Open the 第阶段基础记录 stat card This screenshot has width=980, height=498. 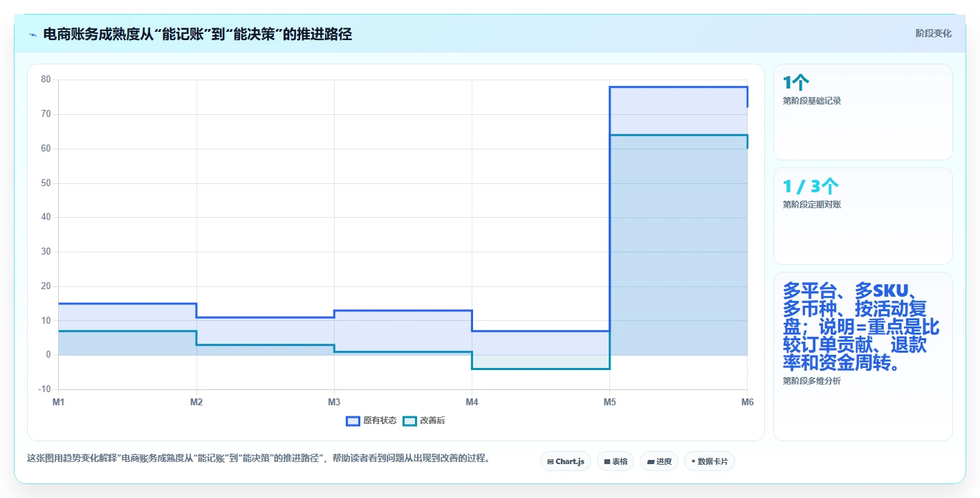863,112
